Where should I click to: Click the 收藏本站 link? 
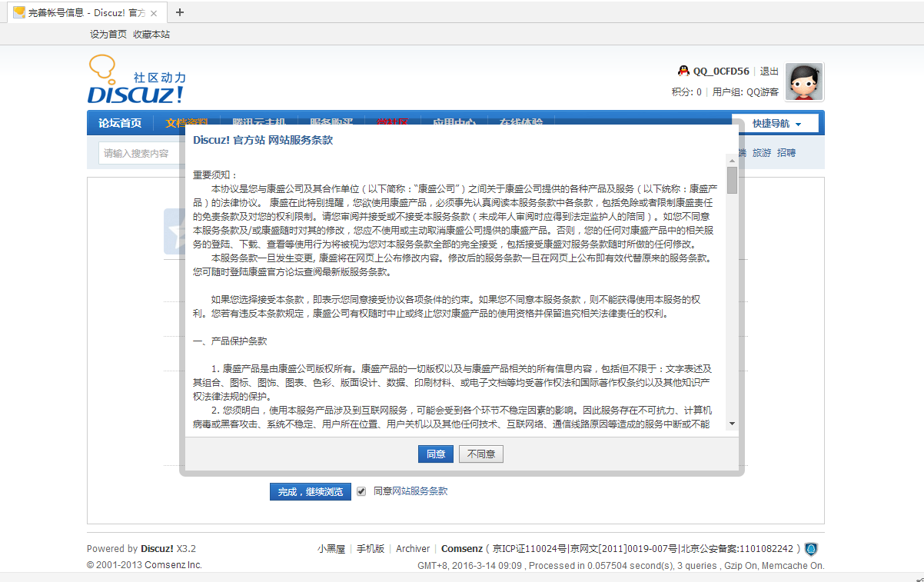[151, 35]
